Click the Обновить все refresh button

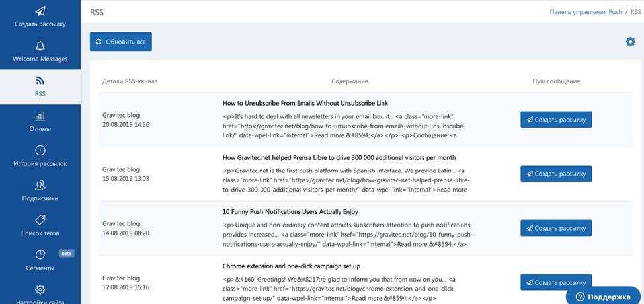121,42
